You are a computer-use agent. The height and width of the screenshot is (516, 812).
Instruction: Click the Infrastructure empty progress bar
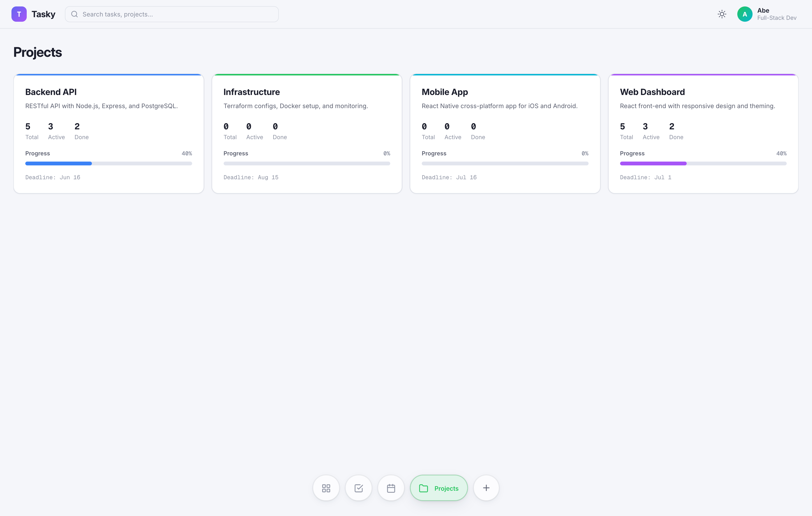tap(306, 163)
